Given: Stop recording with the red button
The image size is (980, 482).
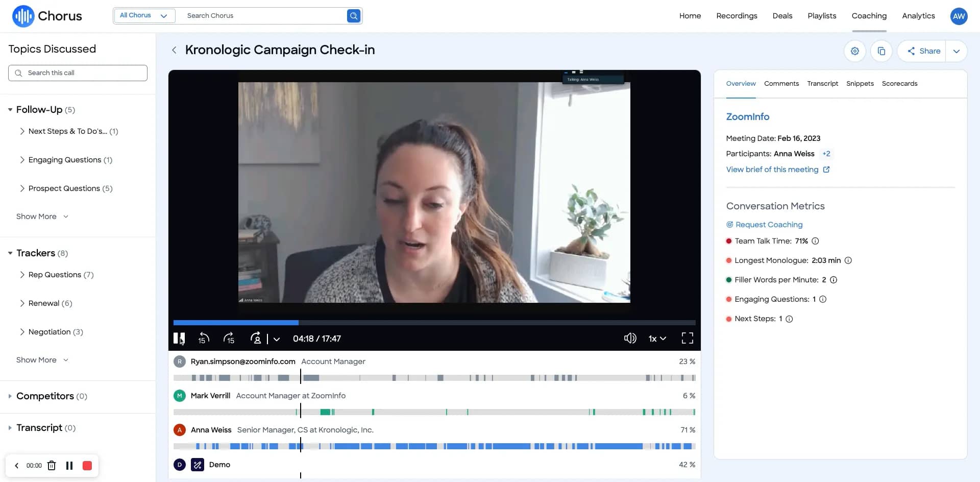Looking at the screenshot, I should click(x=87, y=465).
